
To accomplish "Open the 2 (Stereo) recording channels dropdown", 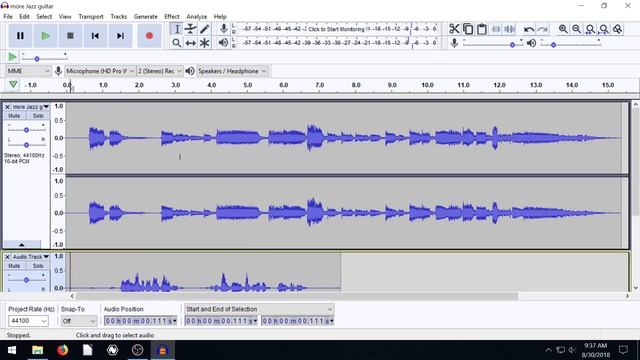I will [x=159, y=71].
